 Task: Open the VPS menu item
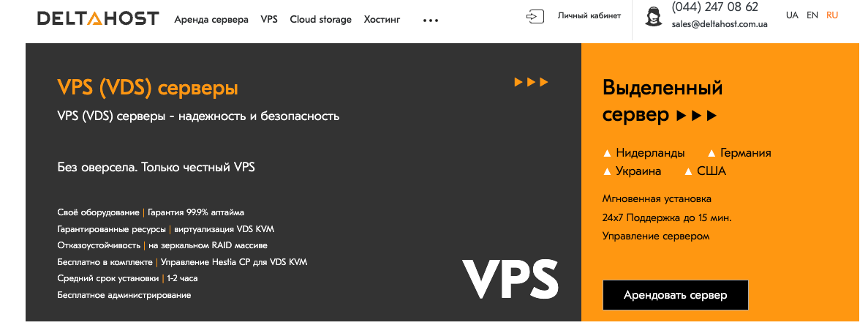click(269, 19)
